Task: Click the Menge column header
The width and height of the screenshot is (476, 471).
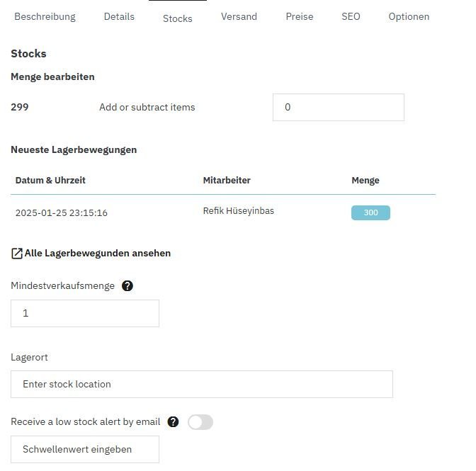Action: point(365,181)
